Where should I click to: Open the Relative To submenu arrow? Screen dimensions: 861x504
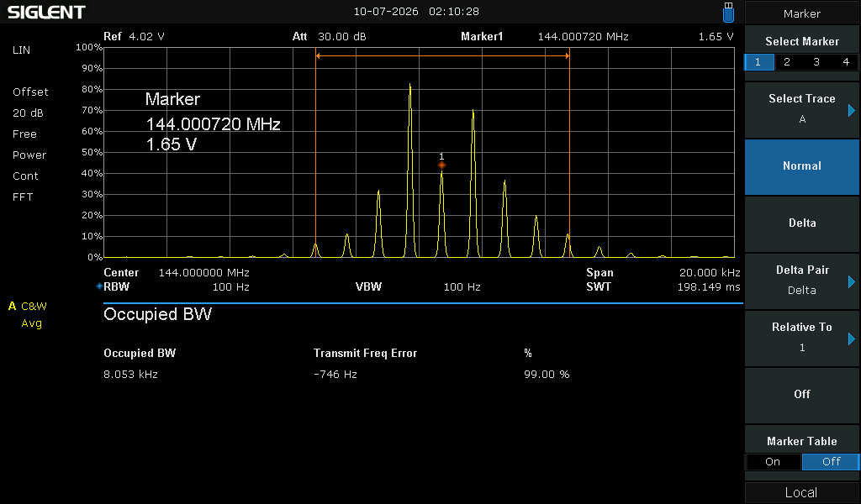coord(852,339)
